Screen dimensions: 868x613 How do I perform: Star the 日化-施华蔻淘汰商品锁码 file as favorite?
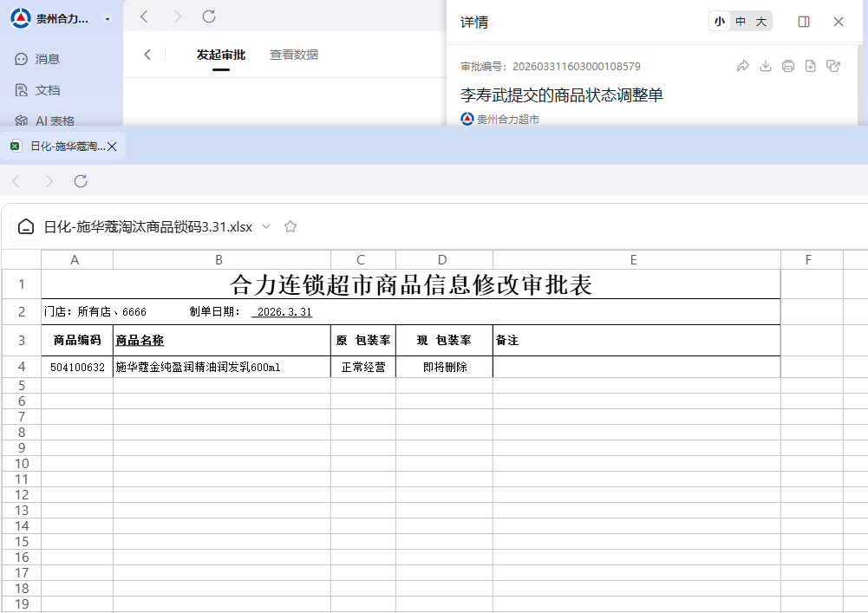click(290, 226)
